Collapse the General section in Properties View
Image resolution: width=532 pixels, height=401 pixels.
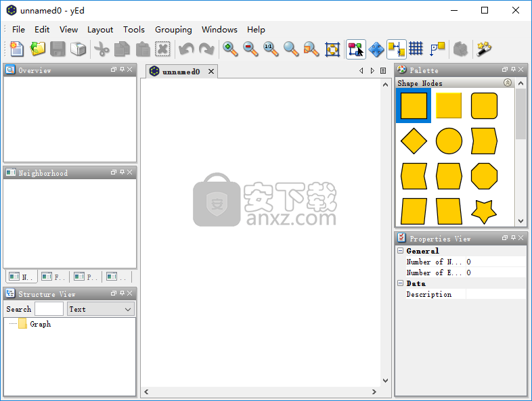click(x=401, y=251)
